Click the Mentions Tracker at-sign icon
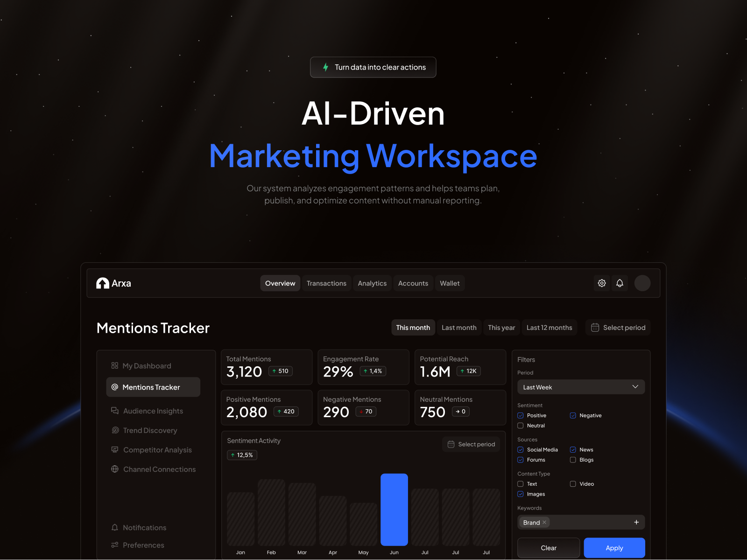Viewport: 747px width, 560px height. (115, 387)
